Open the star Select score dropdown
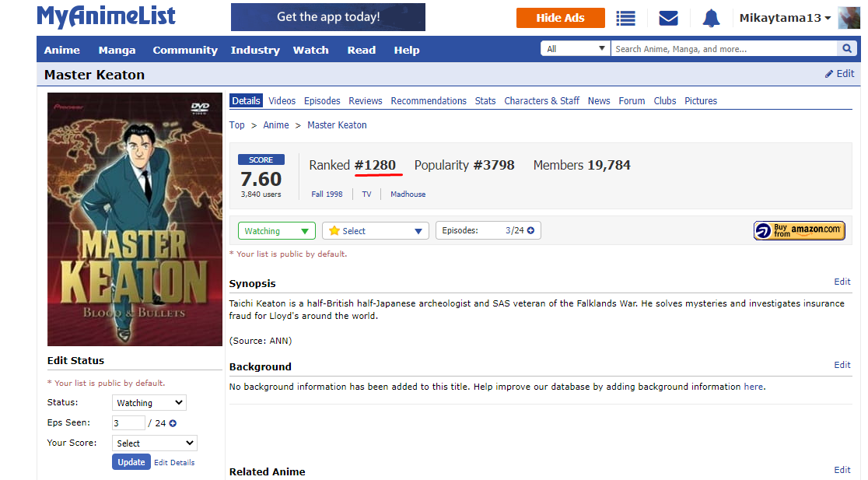The image size is (868, 480). coord(375,231)
